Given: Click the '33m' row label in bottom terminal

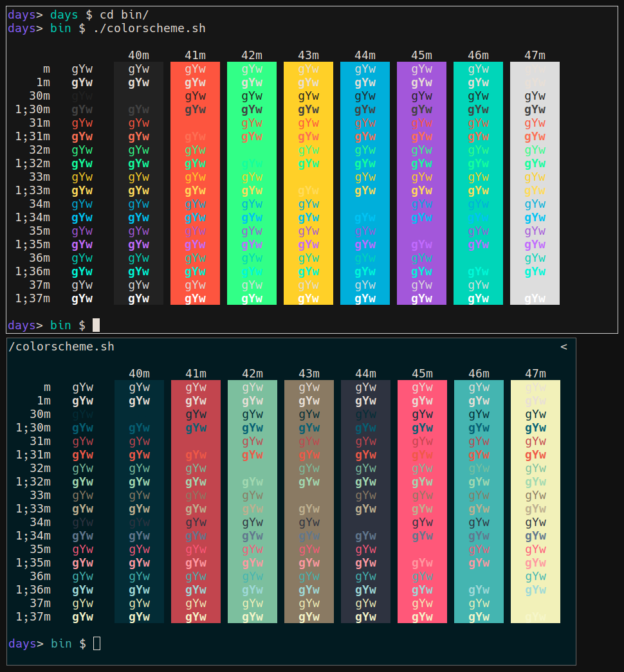Looking at the screenshot, I should 41,495.
